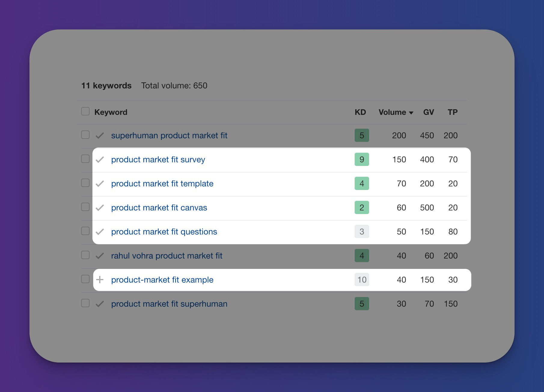The image size is (544, 392).
Task: Click checkmark icon on product market fit superhuman row
Action: tap(100, 304)
